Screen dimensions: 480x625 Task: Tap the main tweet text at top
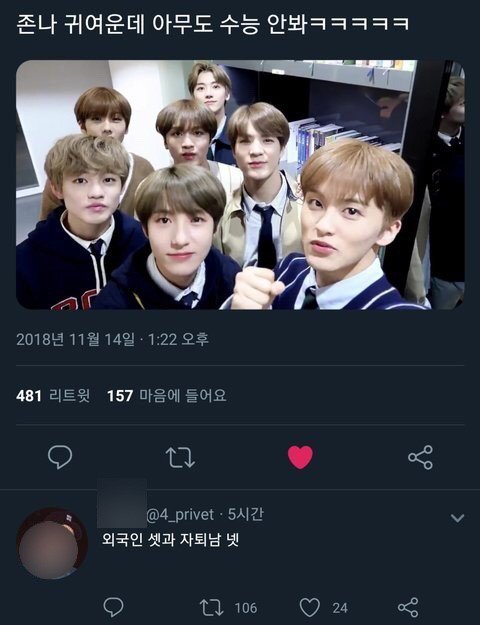pos(213,24)
